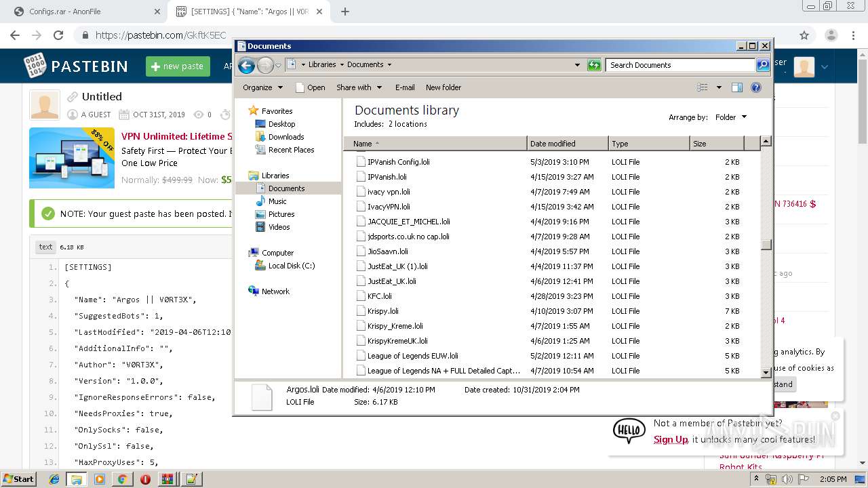Click the Chrome icon in the taskbar

pyautogui.click(x=123, y=479)
